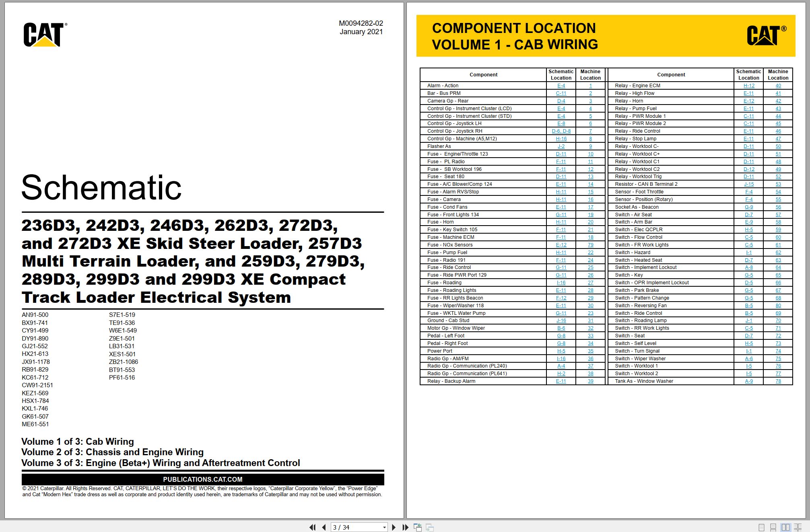Open A-4 link for Radio Gp Communication (PL240)
This screenshot has height=532, width=810.
point(561,366)
